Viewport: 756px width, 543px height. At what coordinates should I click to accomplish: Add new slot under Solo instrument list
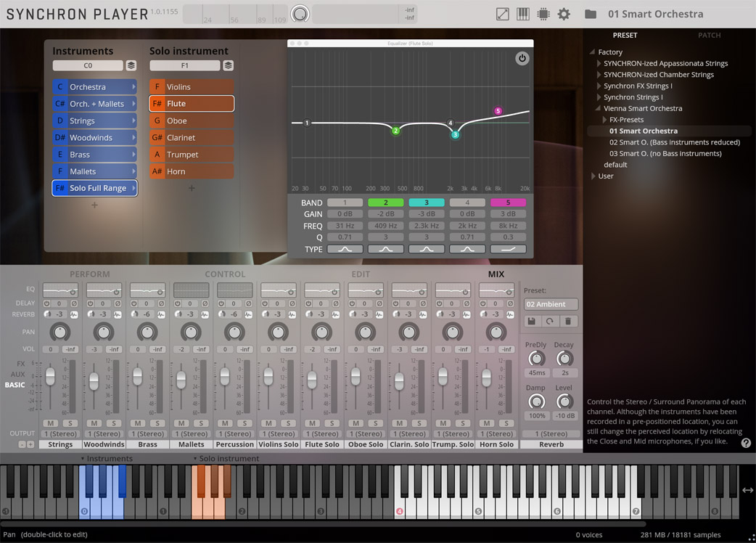click(x=192, y=188)
